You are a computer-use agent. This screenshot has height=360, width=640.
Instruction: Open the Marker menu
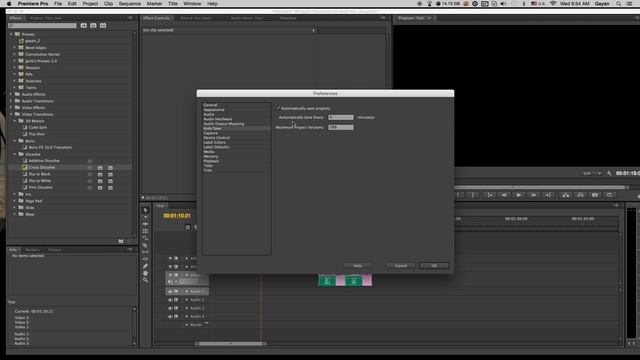pyautogui.click(x=154, y=4)
